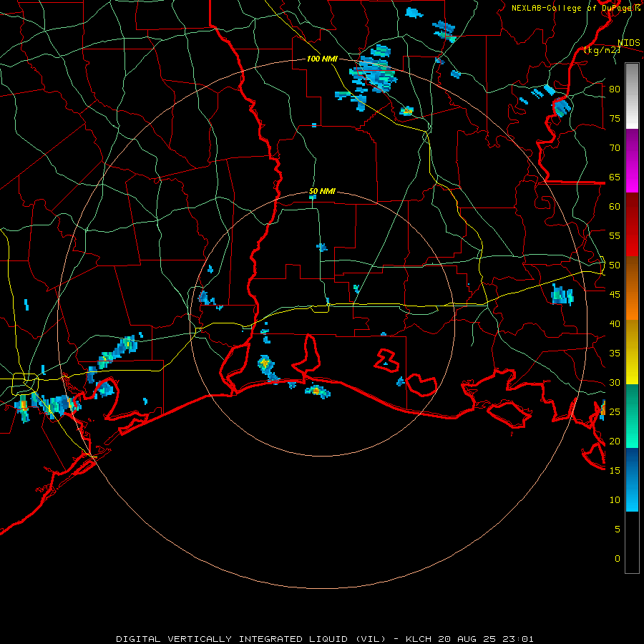Select the 10 value on the VIL scale
644x644 pixels.
(x=615, y=500)
